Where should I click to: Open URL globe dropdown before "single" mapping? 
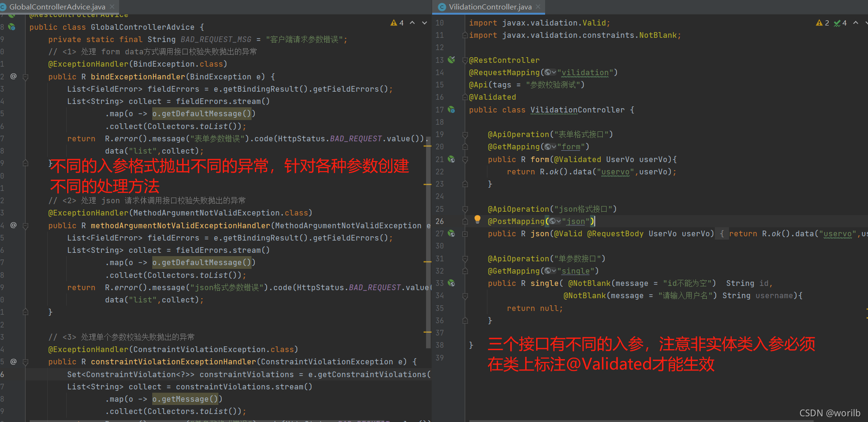pyautogui.click(x=550, y=271)
